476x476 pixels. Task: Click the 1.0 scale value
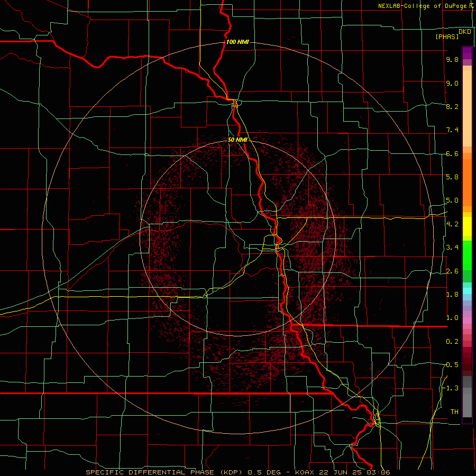[x=452, y=317]
